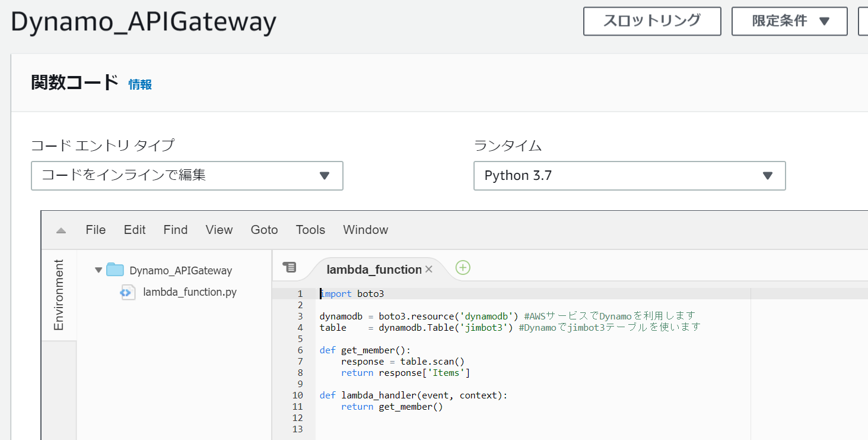Open the コード エントリ タイプ dropdown
Viewport: 868px width, 440px height.
point(187,176)
